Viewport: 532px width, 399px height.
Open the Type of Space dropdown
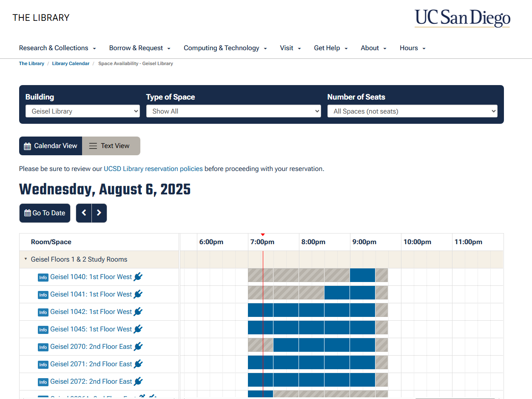click(233, 111)
